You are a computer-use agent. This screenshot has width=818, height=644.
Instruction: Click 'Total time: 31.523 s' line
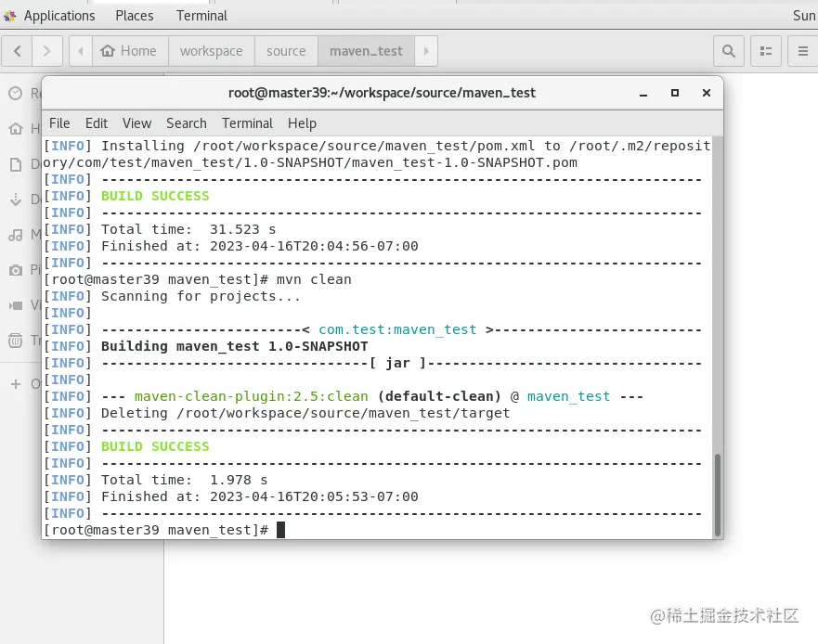pos(188,229)
